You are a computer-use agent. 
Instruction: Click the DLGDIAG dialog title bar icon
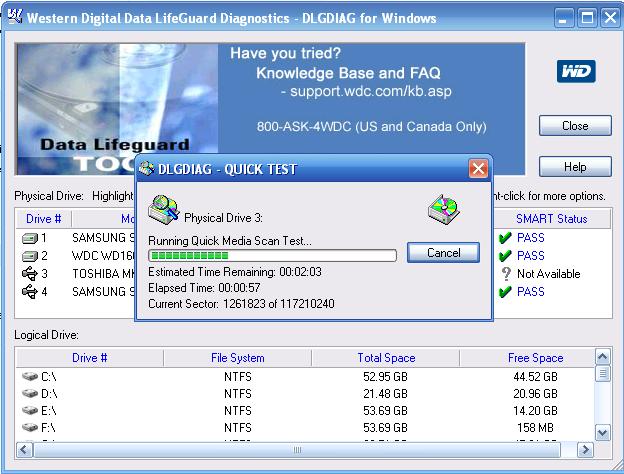click(x=146, y=169)
